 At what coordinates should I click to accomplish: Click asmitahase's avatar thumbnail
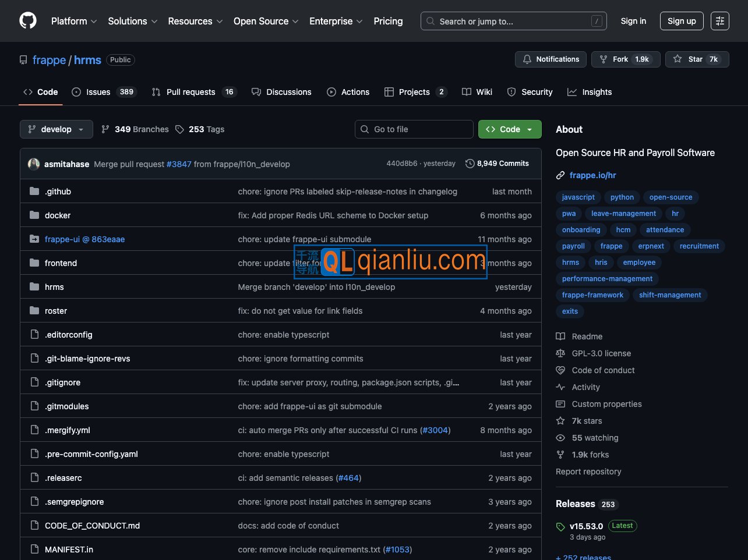(x=34, y=164)
